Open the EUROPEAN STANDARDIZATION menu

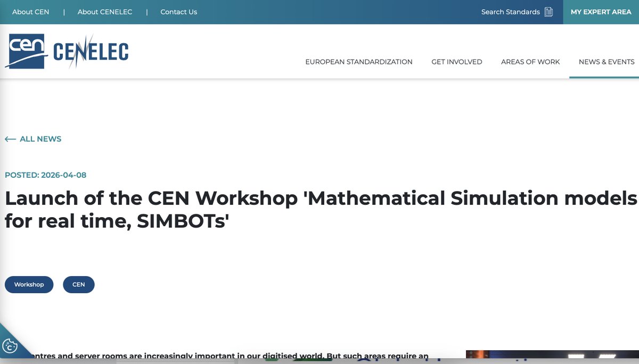pyautogui.click(x=359, y=62)
